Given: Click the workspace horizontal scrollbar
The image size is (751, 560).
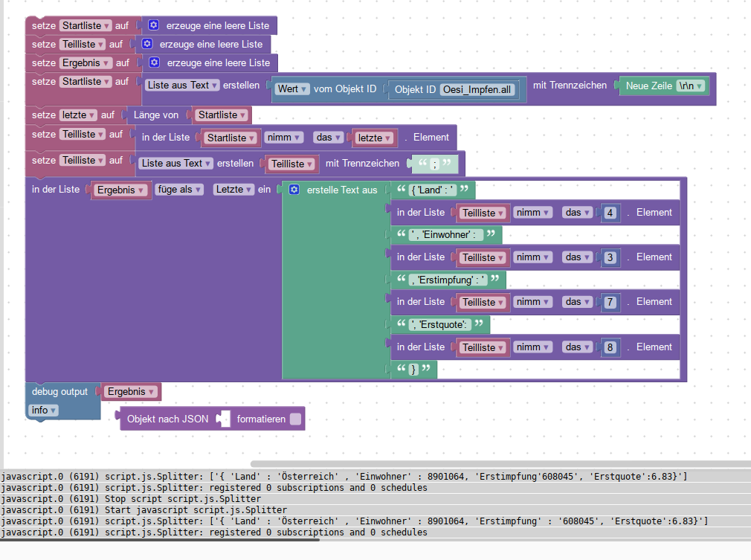Looking at the screenshot, I should click(x=500, y=464).
